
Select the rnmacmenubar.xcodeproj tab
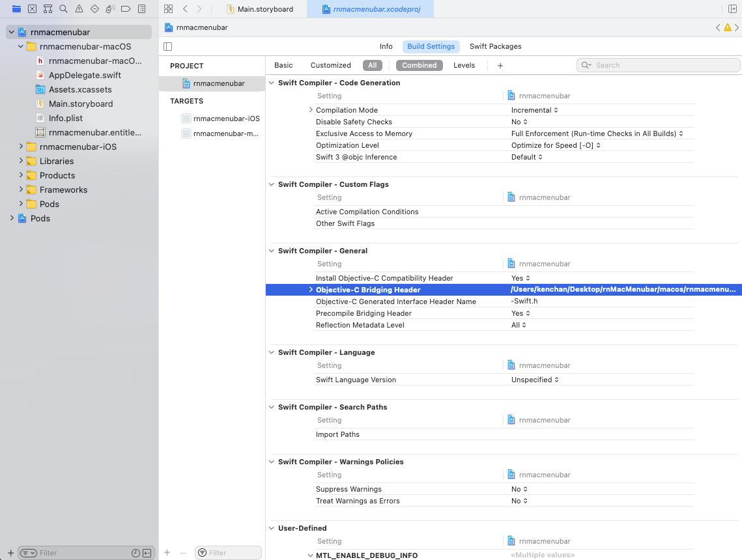click(371, 9)
